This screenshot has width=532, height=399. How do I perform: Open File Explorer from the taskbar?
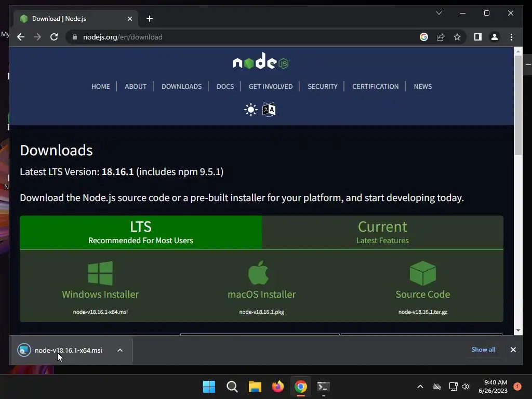pos(255,387)
